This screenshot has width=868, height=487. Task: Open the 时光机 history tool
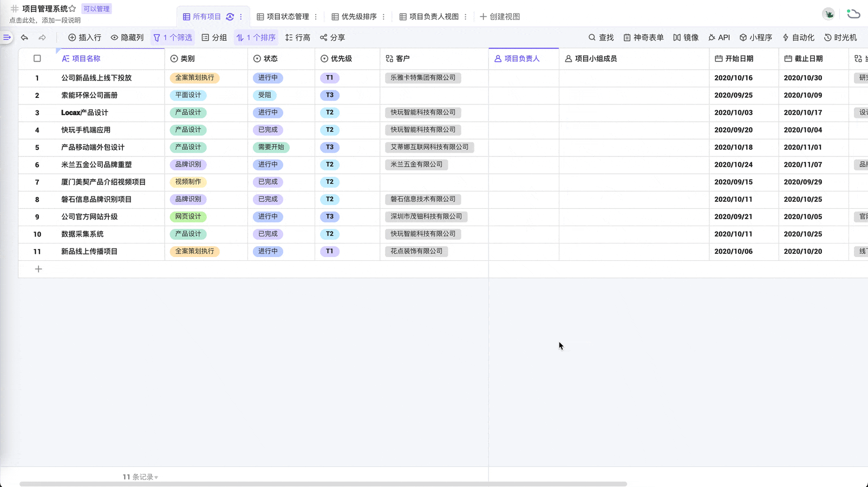(840, 37)
